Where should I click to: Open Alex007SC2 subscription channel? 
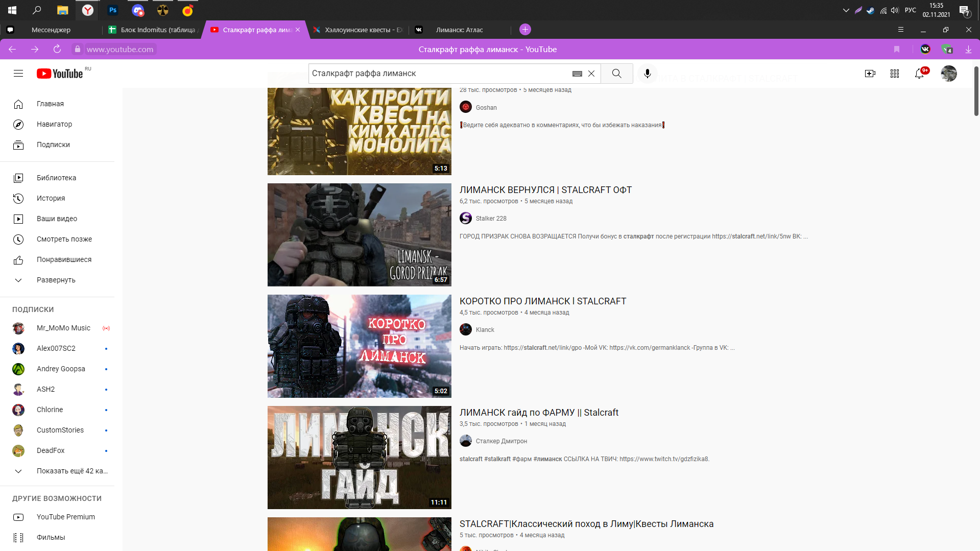pos(57,348)
